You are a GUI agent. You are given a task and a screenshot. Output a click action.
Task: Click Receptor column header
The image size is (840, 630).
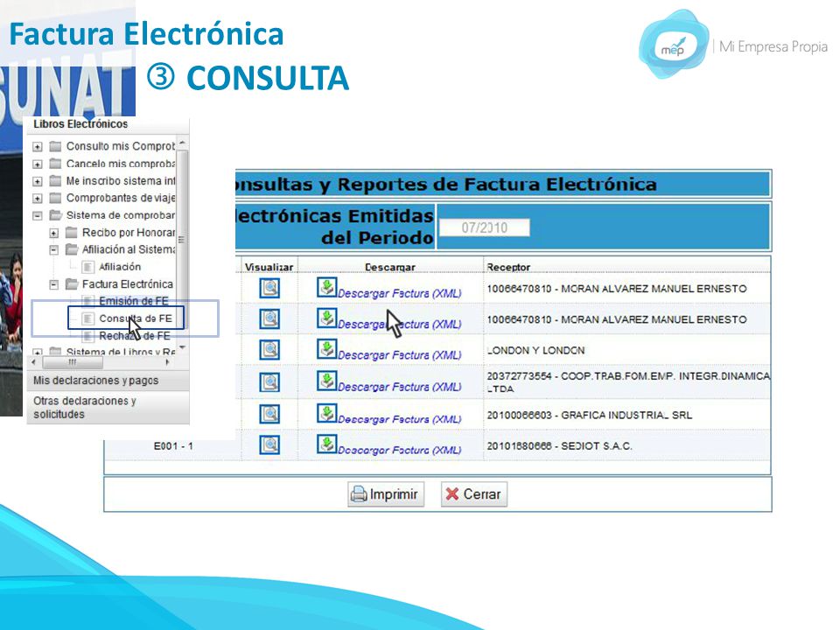508,267
